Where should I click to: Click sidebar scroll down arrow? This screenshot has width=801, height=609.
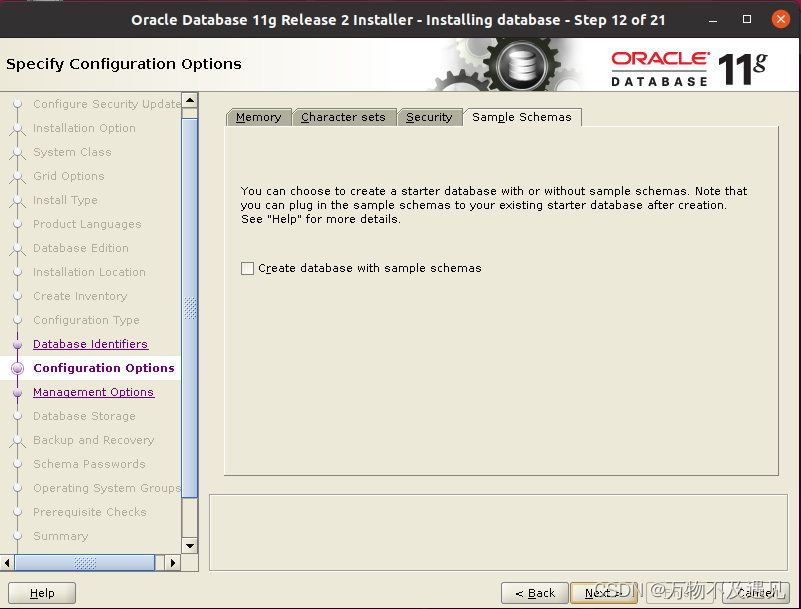190,546
